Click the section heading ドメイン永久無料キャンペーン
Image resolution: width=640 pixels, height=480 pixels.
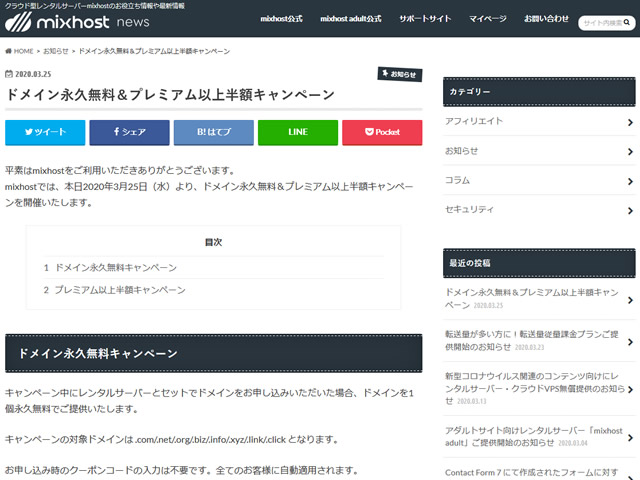pos(98,353)
